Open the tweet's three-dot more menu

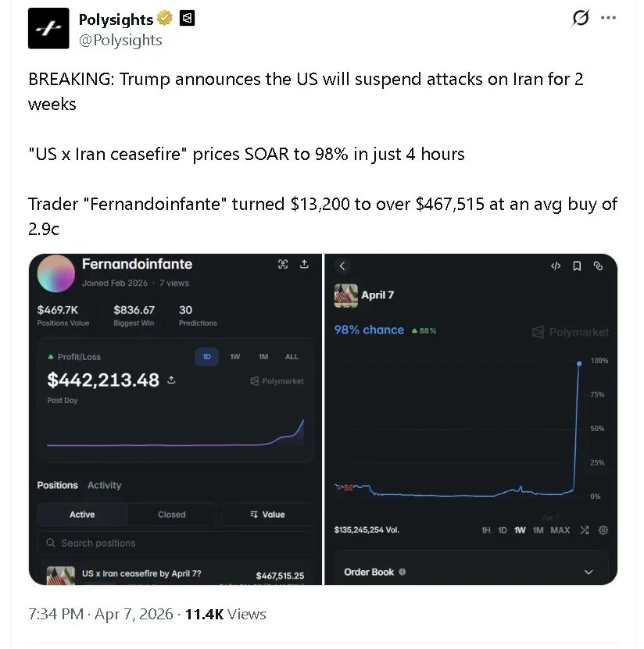tap(609, 17)
